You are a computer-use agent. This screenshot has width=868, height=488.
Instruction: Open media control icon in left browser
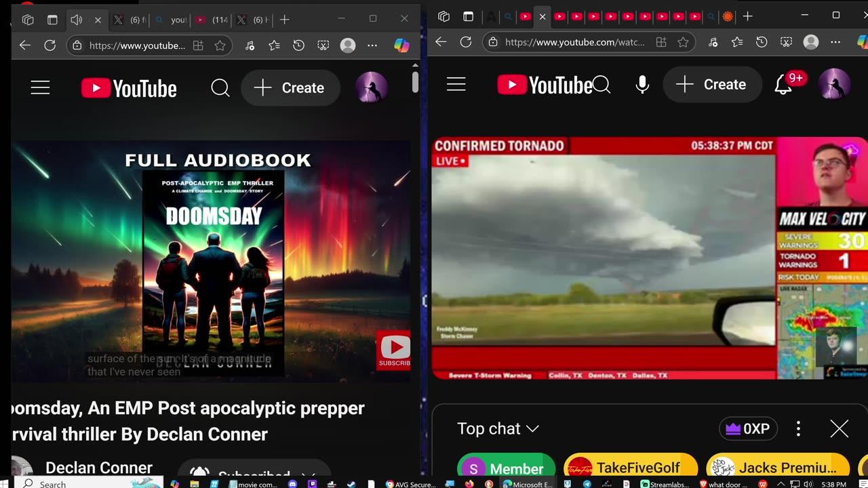[250, 45]
